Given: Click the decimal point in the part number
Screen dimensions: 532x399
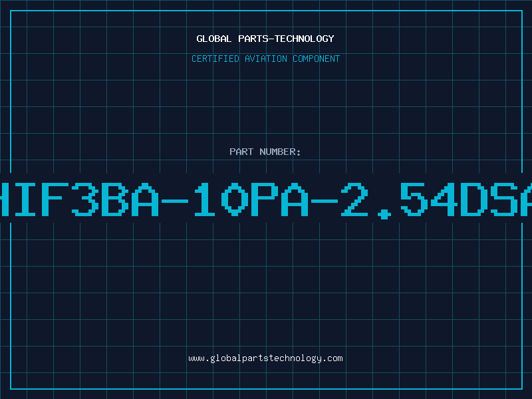Looking at the screenshot, I should [384, 214].
